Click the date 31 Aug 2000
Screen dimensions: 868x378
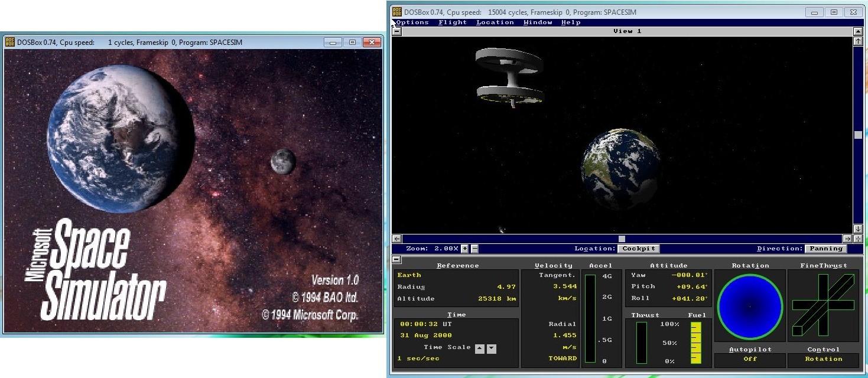425,335
